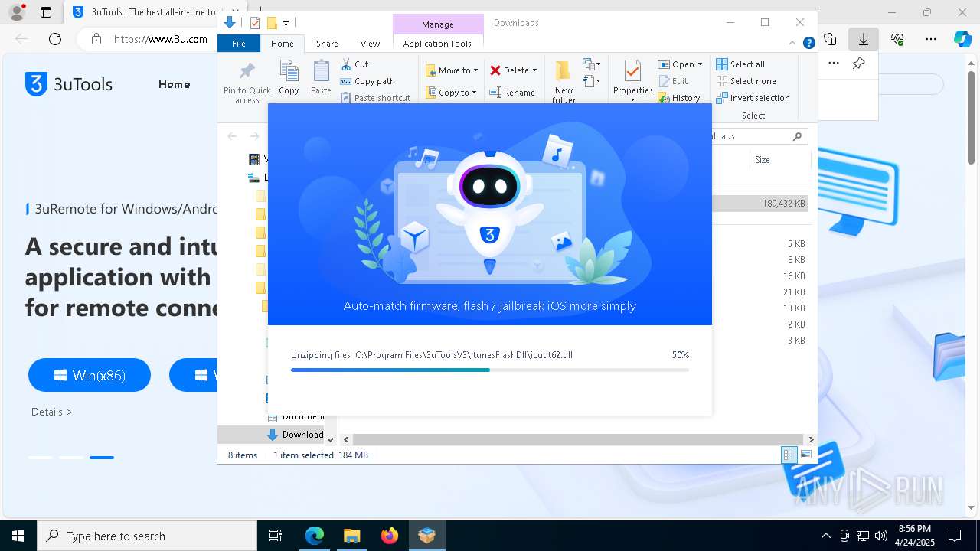980x551 pixels.
Task: Switch to the View ribbon tab
Action: 370,44
